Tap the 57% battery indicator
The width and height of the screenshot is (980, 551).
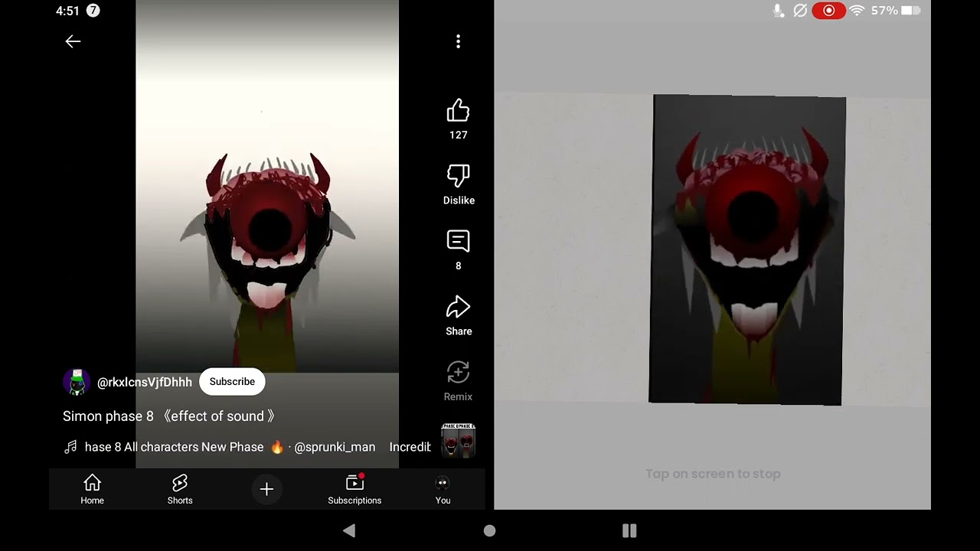(x=896, y=11)
